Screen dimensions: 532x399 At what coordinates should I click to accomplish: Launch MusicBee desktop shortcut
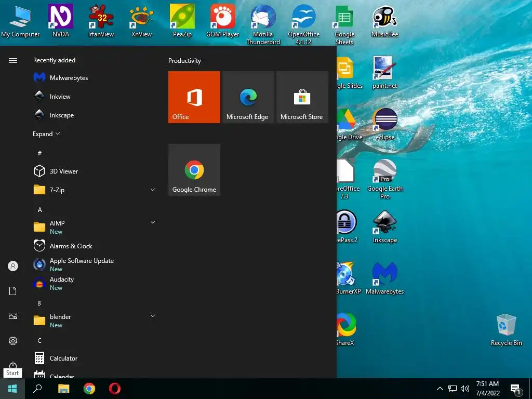coord(385,21)
